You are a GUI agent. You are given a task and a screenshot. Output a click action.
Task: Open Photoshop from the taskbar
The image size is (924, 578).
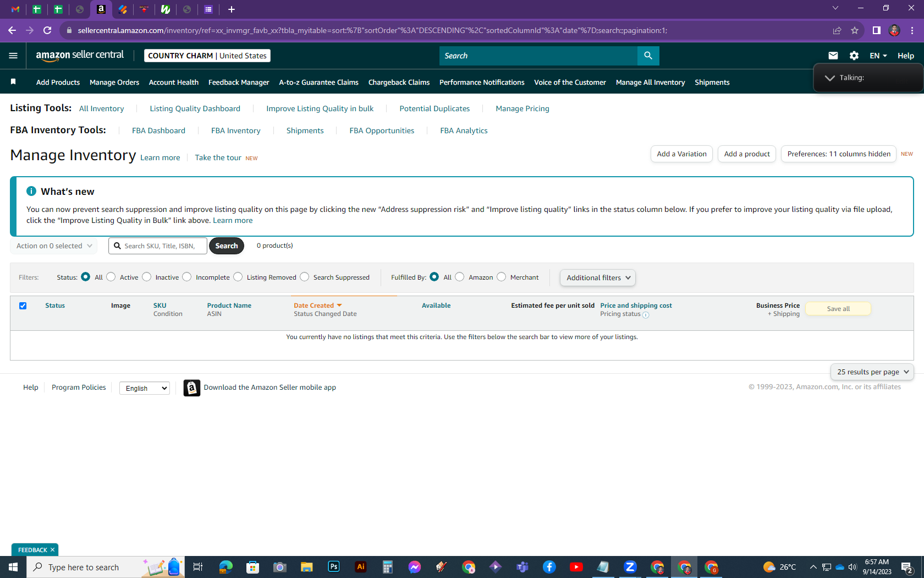click(x=334, y=567)
